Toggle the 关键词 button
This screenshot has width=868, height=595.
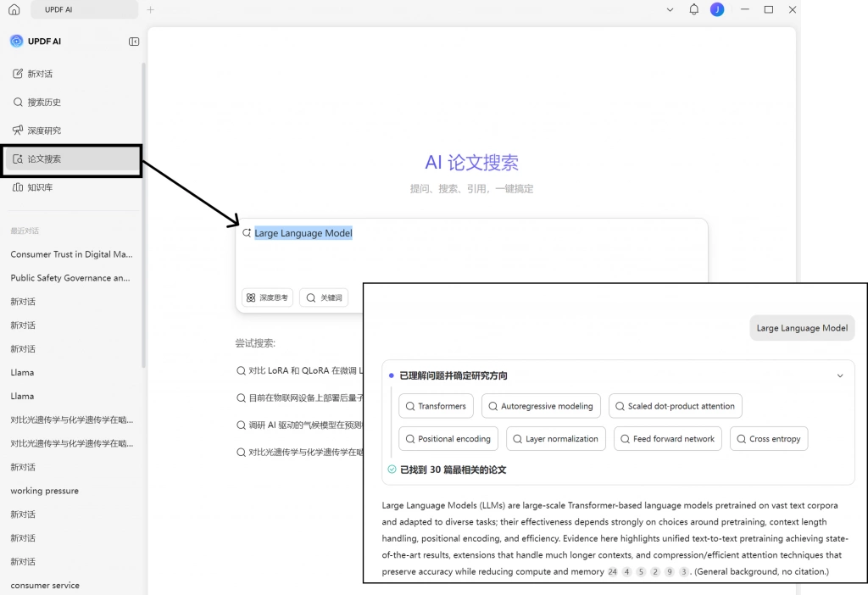click(324, 297)
